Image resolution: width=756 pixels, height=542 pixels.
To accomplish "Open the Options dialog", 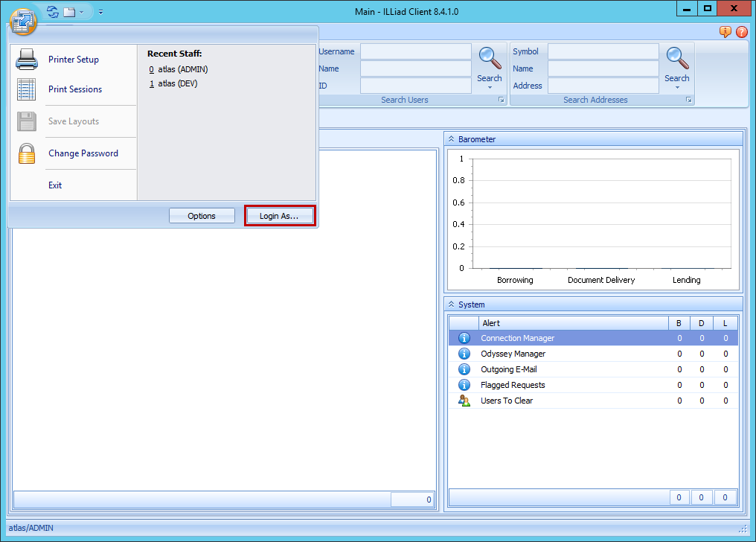I will (202, 215).
